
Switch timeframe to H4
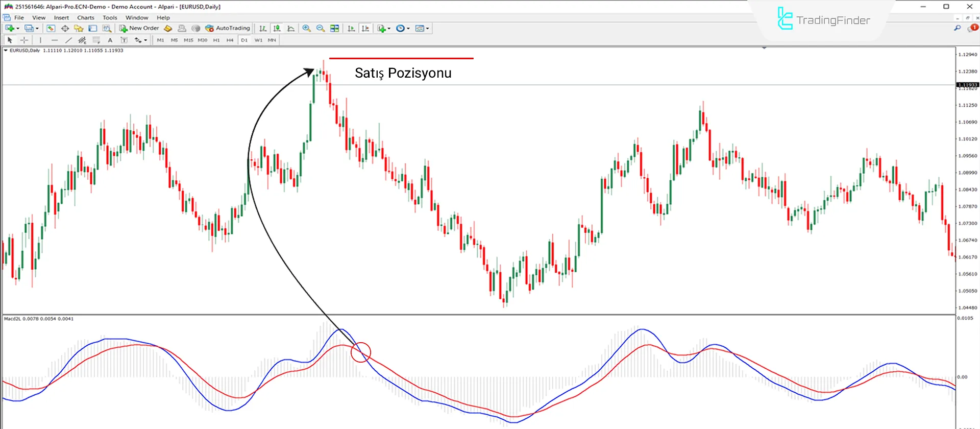pos(230,40)
